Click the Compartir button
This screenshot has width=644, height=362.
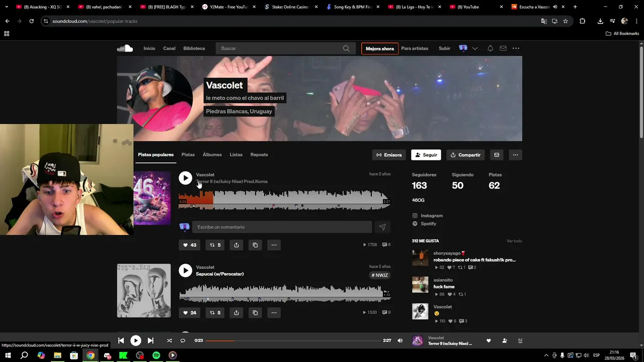pos(465,155)
